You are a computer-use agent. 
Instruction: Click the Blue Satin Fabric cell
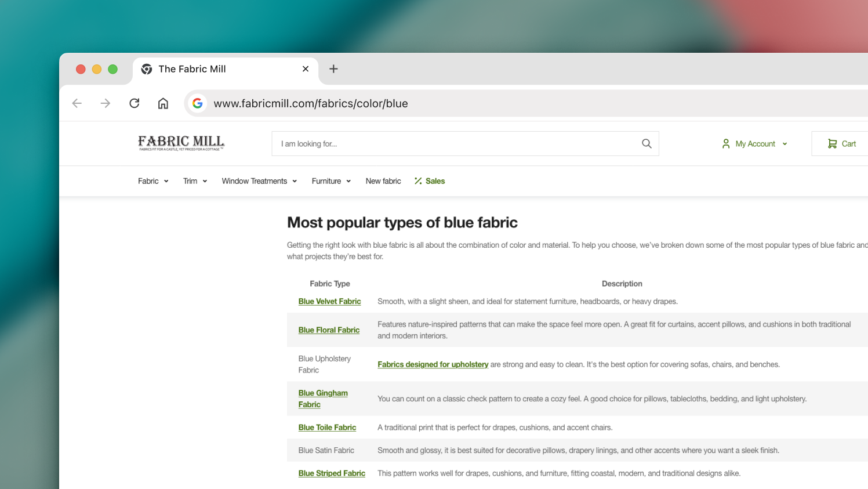(326, 450)
